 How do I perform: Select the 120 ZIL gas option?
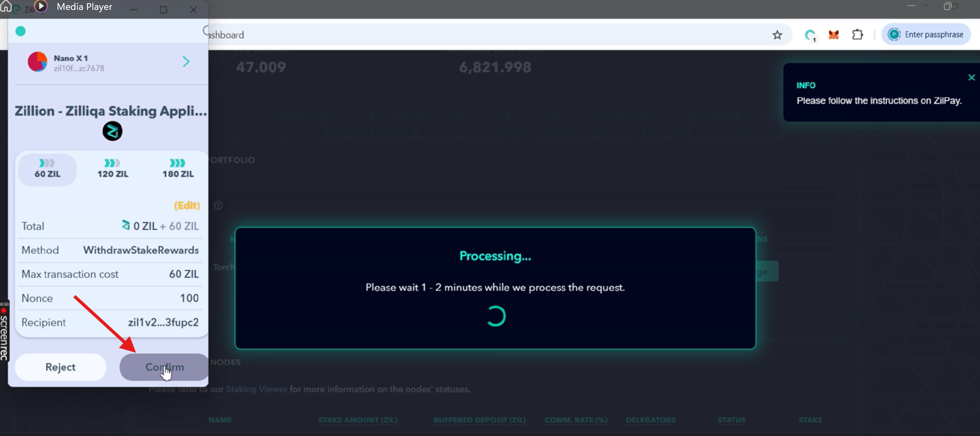tap(113, 170)
